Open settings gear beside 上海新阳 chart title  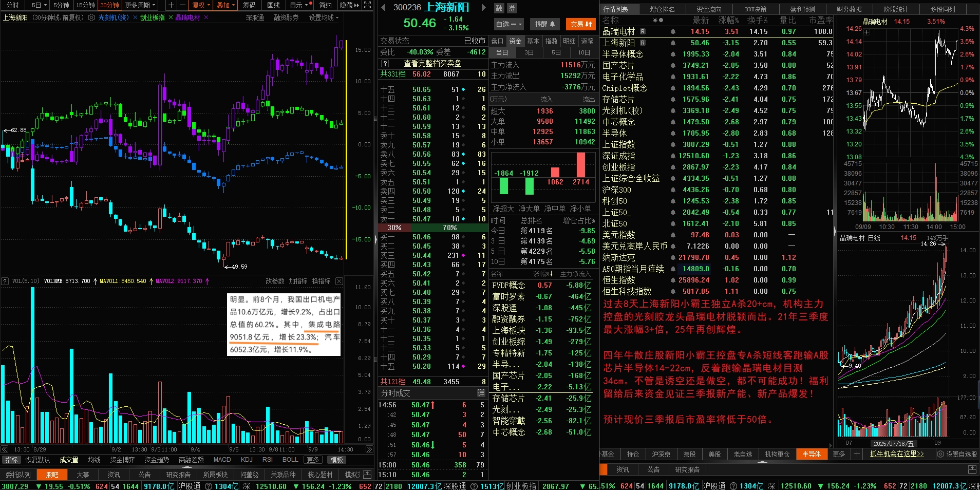tap(91, 17)
